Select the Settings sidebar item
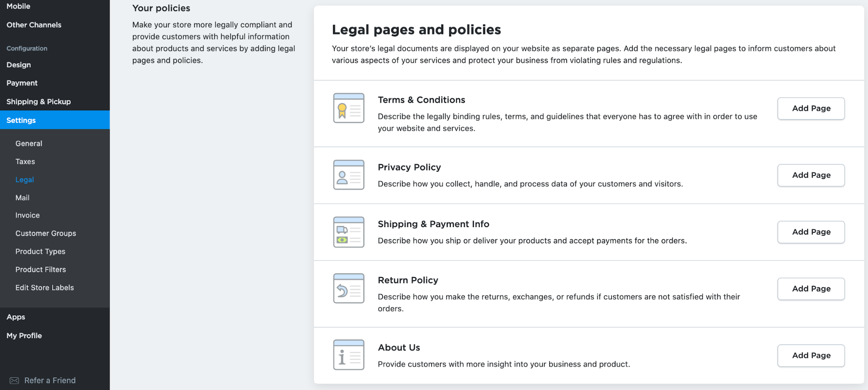The image size is (868, 390). [55, 120]
